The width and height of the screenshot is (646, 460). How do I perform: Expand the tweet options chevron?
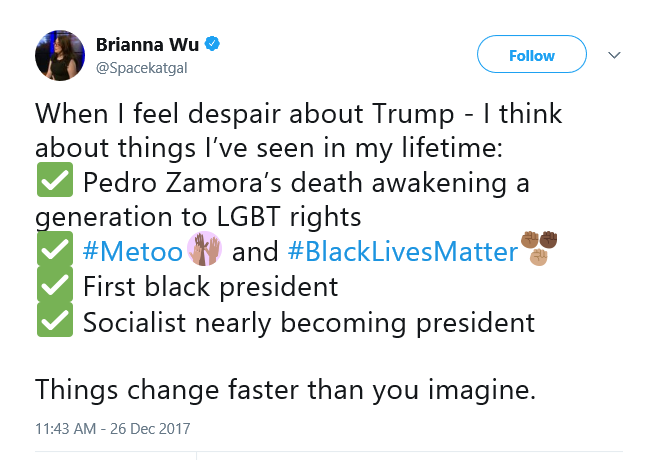[614, 55]
